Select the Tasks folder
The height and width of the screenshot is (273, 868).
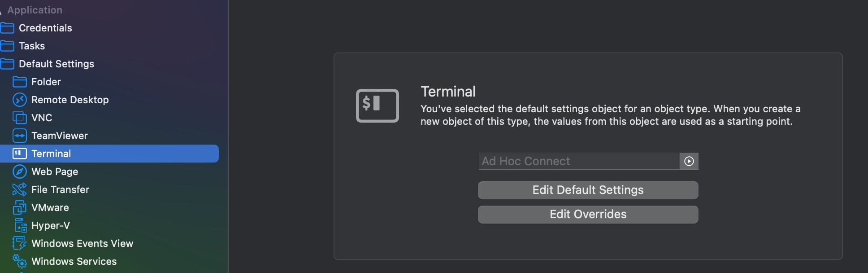(x=31, y=46)
